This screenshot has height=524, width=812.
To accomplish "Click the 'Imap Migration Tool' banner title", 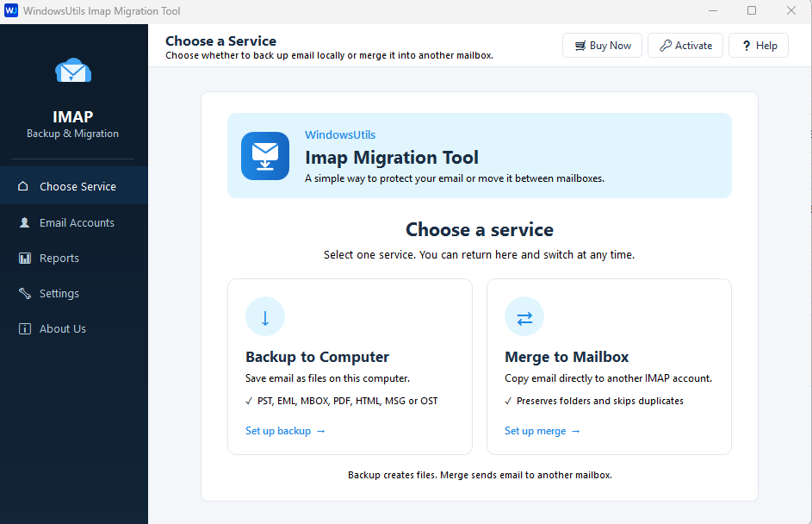I will coord(392,158).
